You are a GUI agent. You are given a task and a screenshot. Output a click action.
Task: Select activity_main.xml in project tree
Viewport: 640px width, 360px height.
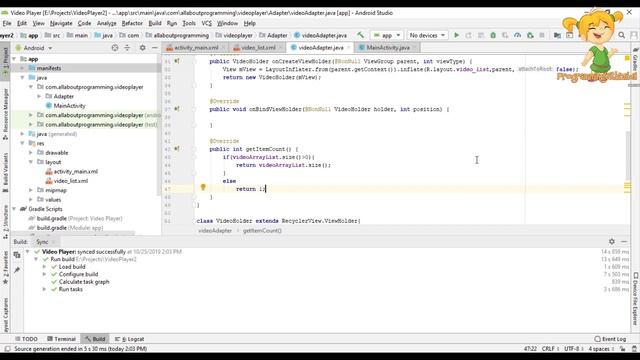click(76, 171)
